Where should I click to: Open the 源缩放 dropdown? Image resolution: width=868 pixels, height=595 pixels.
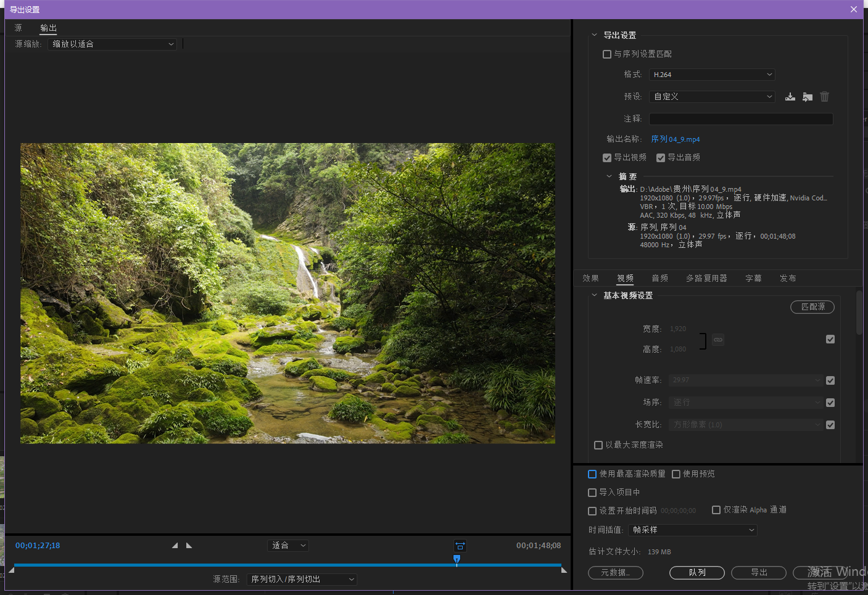point(112,44)
